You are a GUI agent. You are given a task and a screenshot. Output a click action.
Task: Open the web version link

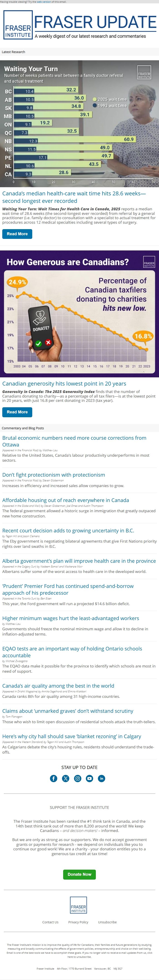pos(44,2)
